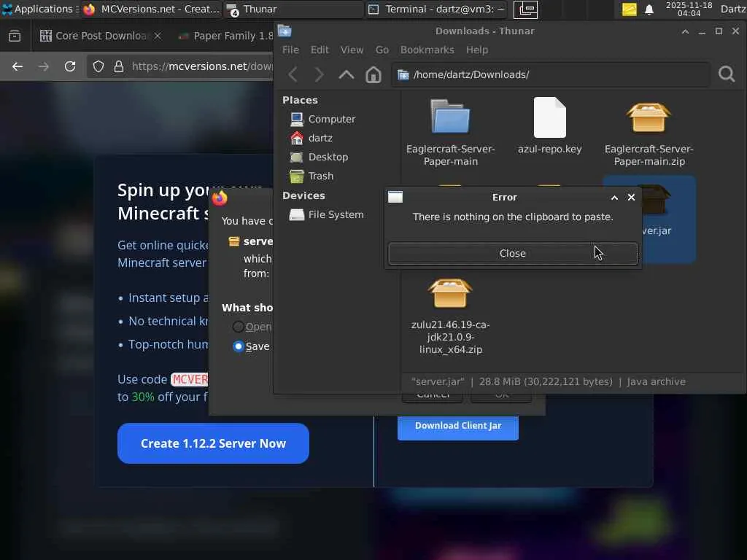This screenshot has height=560, width=747.
Task: Open the Thunar Help menu
Action: 477,50
